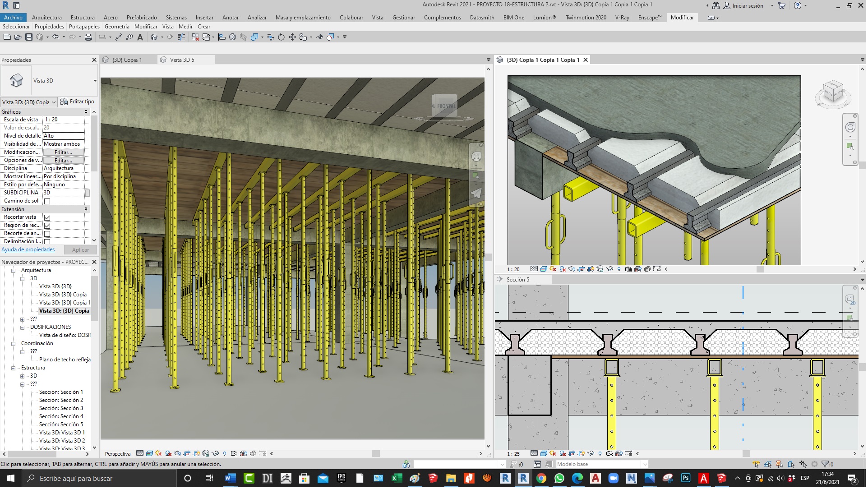Expand the Estructura 3D branch in project browser
The width and height of the screenshot is (868, 489).
(x=22, y=375)
